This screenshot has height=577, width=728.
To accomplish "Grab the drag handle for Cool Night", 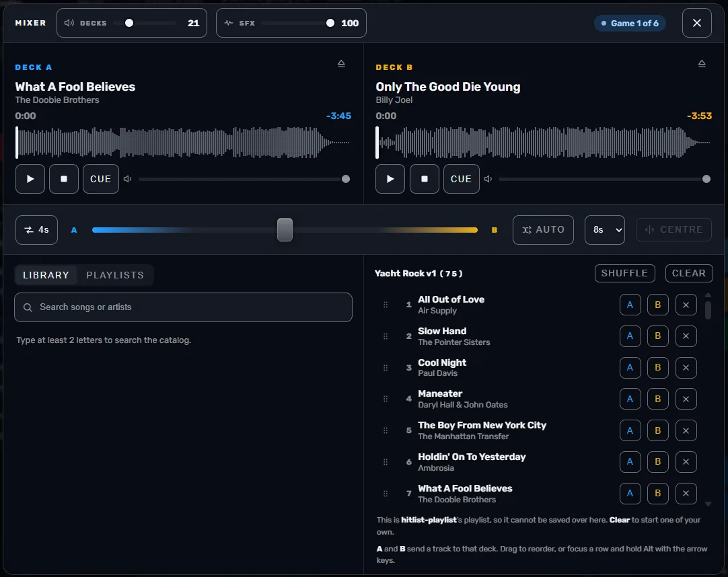I will pos(386,368).
